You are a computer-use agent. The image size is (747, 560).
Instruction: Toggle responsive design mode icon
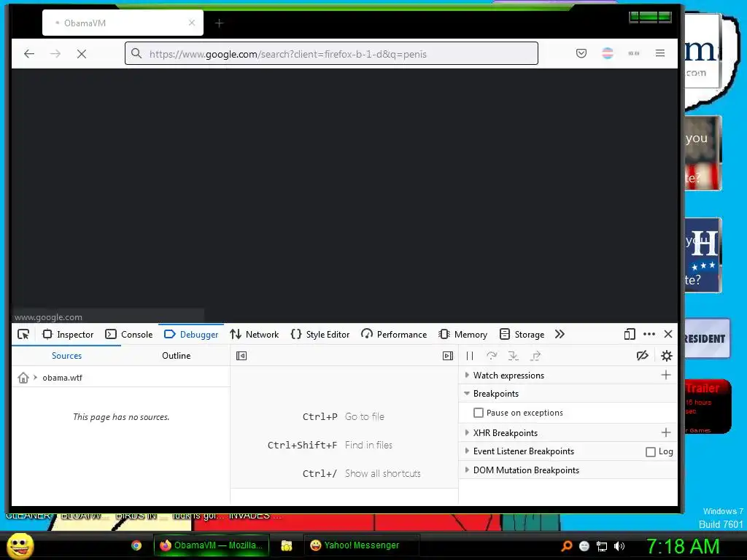click(x=630, y=334)
